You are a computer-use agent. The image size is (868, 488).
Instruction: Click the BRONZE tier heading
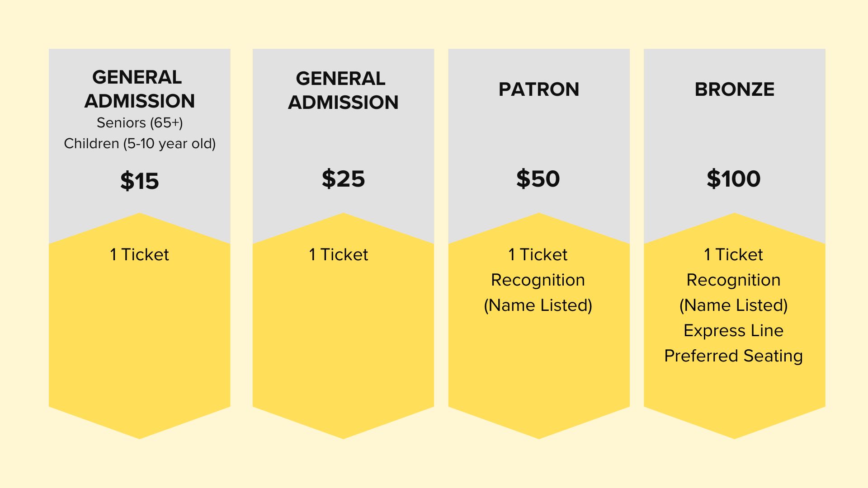pos(734,89)
